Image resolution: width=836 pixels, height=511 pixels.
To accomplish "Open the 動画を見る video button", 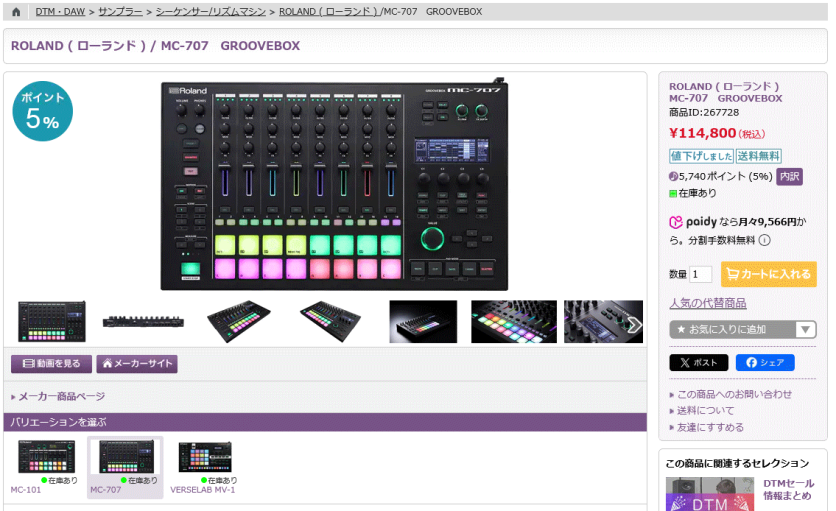I will tap(51, 364).
